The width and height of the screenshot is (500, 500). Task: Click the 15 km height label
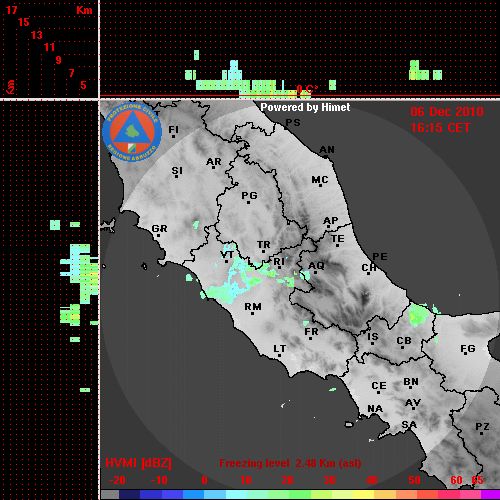pos(24,22)
